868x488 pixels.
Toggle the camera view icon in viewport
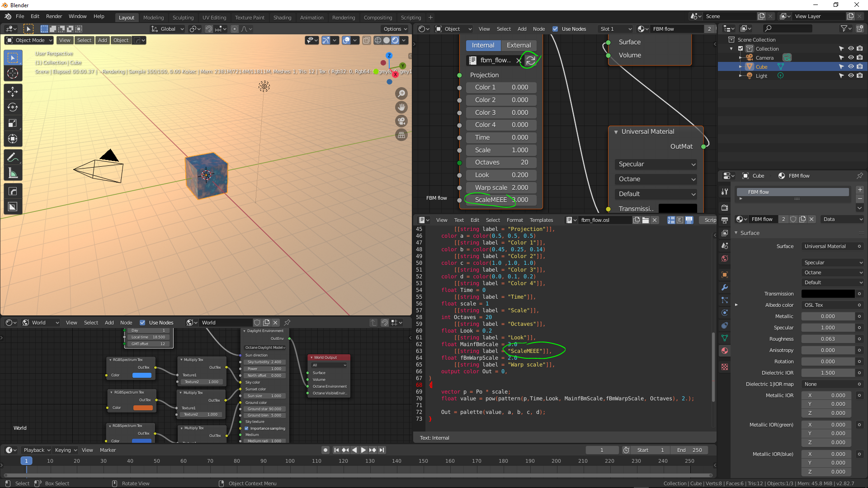(x=401, y=121)
